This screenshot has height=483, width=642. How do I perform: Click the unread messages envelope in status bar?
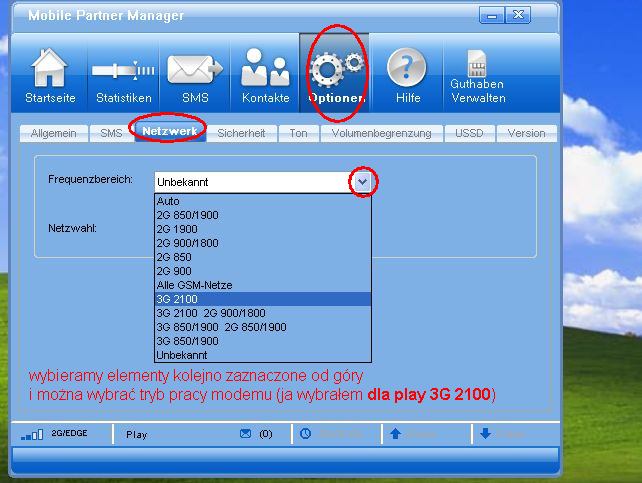coord(245,433)
